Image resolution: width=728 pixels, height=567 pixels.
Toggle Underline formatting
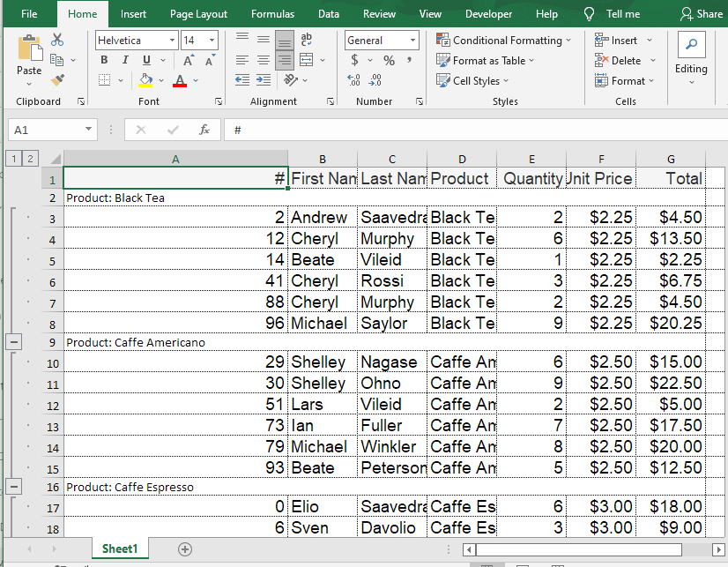tap(146, 60)
